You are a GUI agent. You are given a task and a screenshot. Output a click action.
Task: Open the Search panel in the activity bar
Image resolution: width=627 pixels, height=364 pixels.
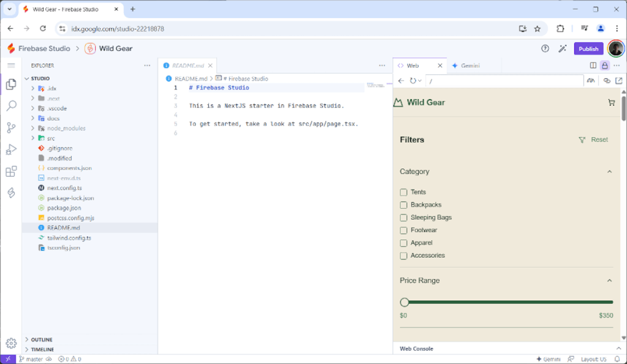[x=10, y=105]
